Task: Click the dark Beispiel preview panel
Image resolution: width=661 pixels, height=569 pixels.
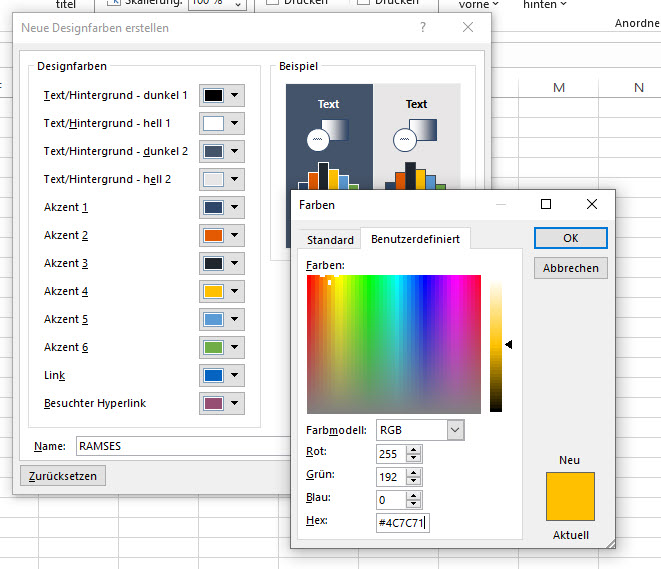Action: 329,137
